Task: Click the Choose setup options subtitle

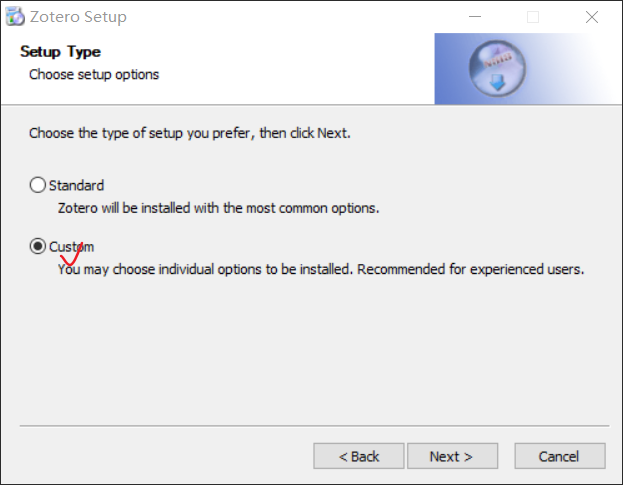Action: point(94,75)
